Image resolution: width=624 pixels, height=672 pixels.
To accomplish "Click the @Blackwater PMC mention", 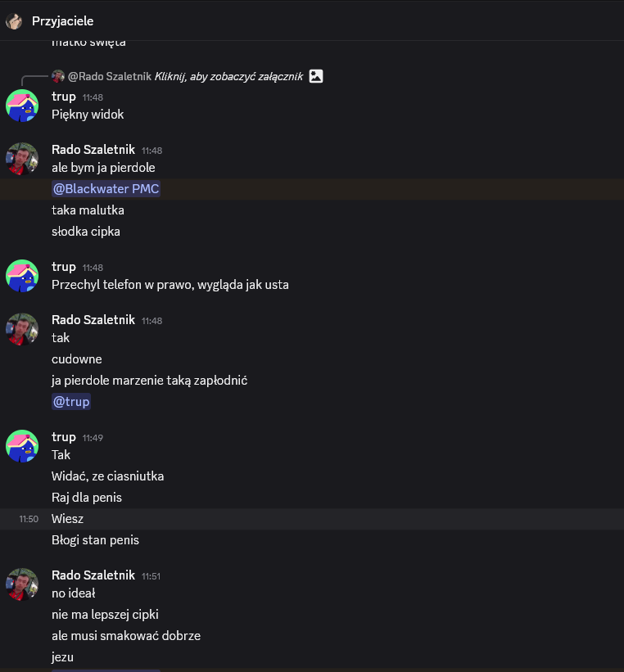I will [106, 189].
